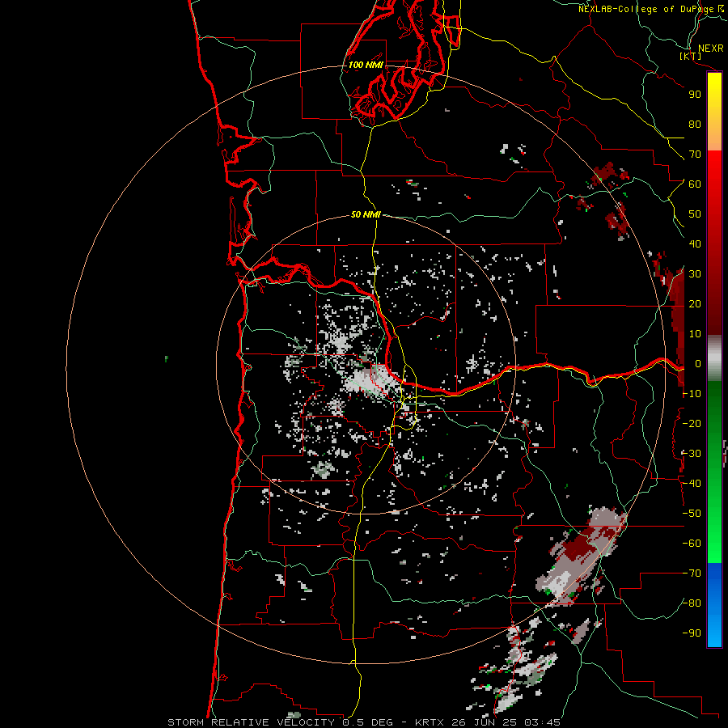This screenshot has width=728, height=728.
Task: Click the positive 50 scale value
Action: pos(695,214)
